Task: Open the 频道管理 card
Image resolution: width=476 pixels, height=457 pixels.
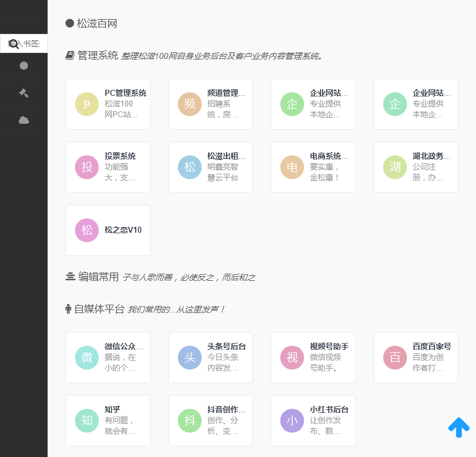Action: click(x=211, y=104)
